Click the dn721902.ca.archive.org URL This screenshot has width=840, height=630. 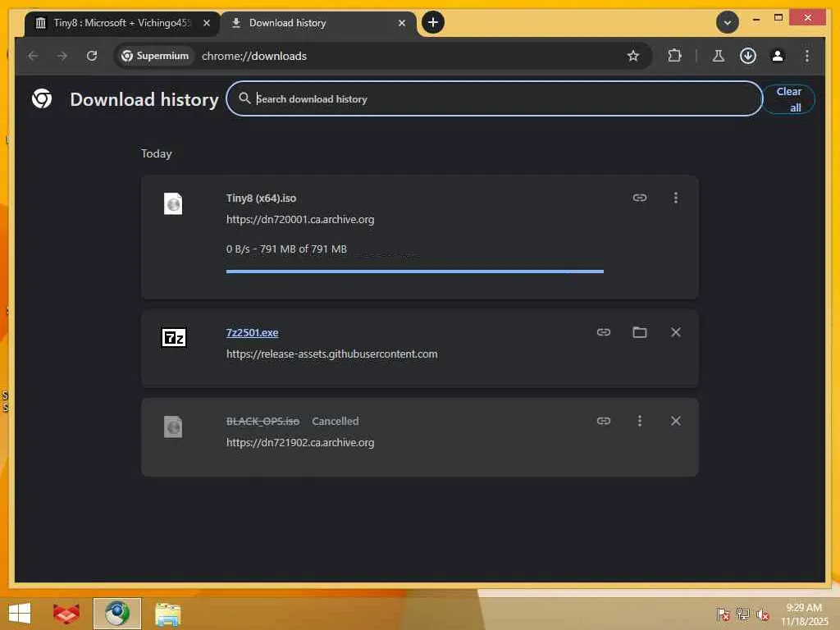[x=300, y=443]
